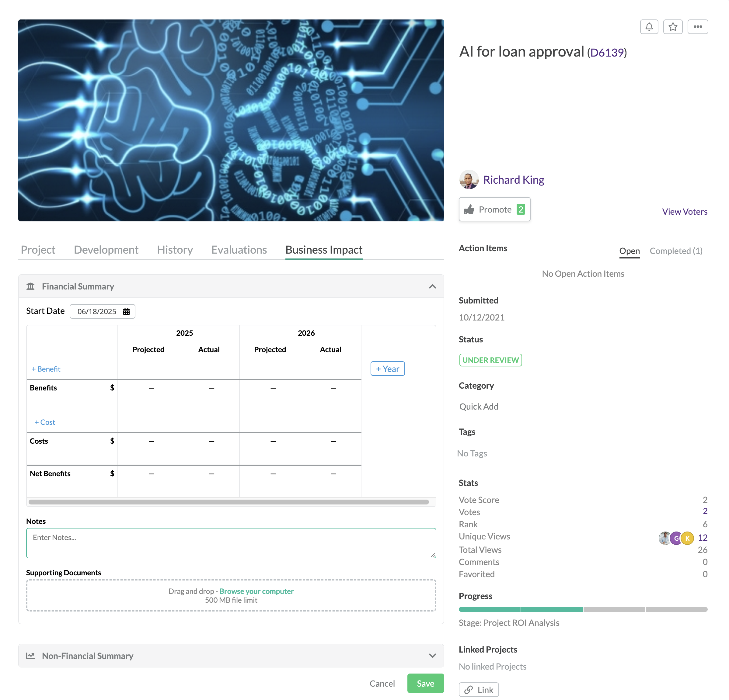The image size is (729, 700).
Task: Click the Supporting Documents drop zone
Action: pyautogui.click(x=231, y=595)
